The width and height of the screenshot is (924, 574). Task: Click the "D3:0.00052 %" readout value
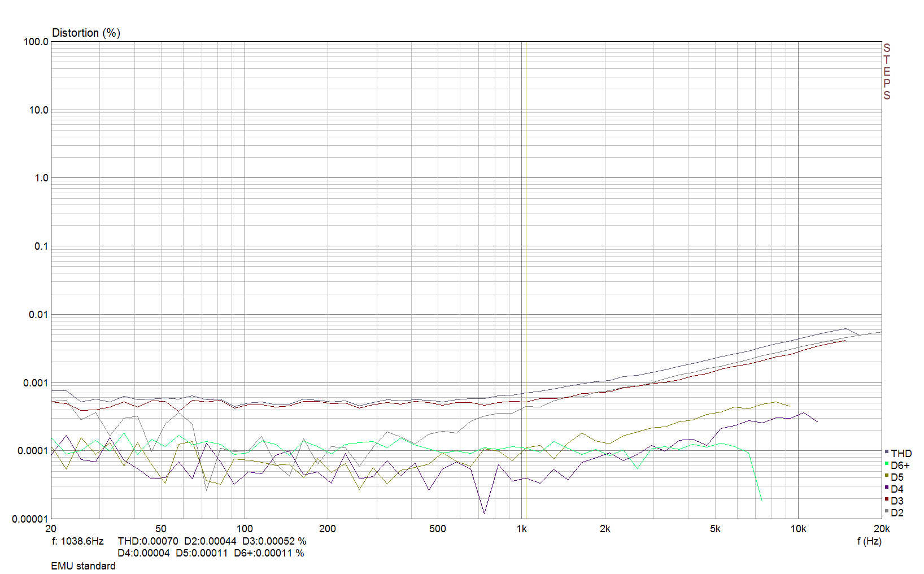[x=274, y=541]
